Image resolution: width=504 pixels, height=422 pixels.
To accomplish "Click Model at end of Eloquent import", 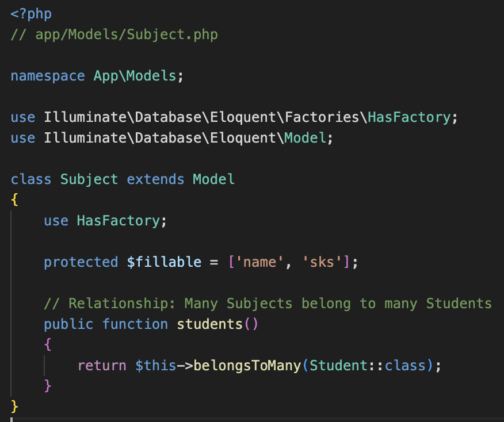I will [305, 138].
